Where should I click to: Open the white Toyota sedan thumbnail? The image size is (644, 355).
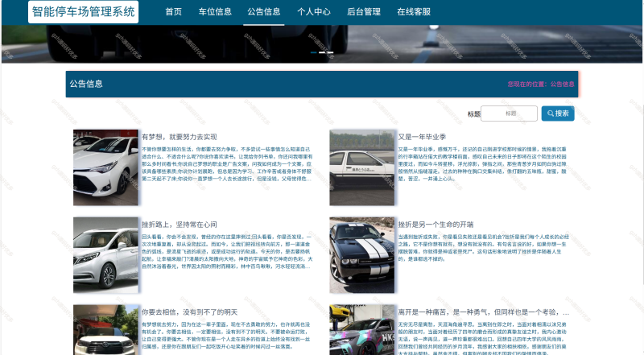(x=105, y=167)
